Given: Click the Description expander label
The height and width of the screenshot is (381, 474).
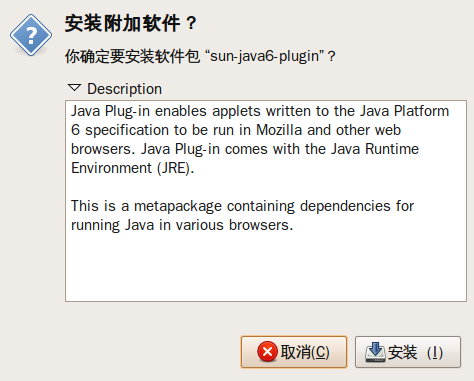Looking at the screenshot, I should pyautogui.click(x=124, y=89).
